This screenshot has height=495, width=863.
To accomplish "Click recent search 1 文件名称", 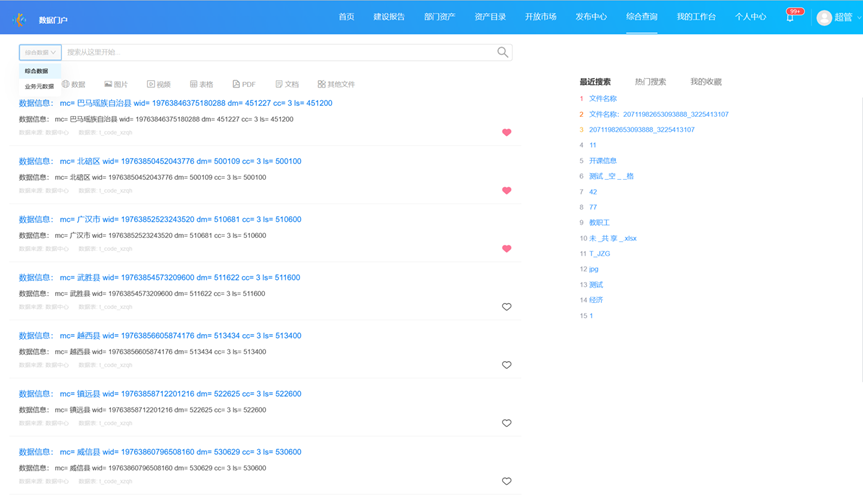I will point(603,99).
